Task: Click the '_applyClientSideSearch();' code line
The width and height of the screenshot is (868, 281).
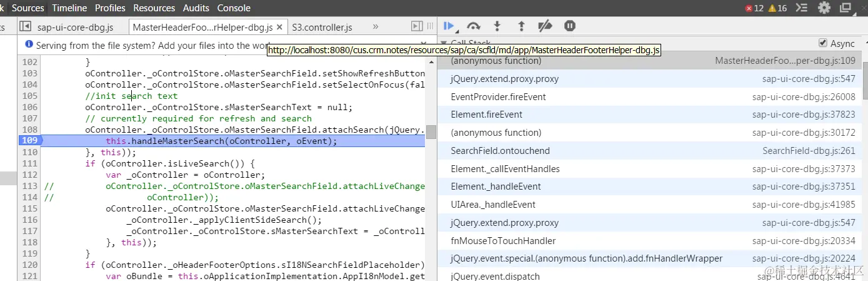Action: (x=224, y=220)
